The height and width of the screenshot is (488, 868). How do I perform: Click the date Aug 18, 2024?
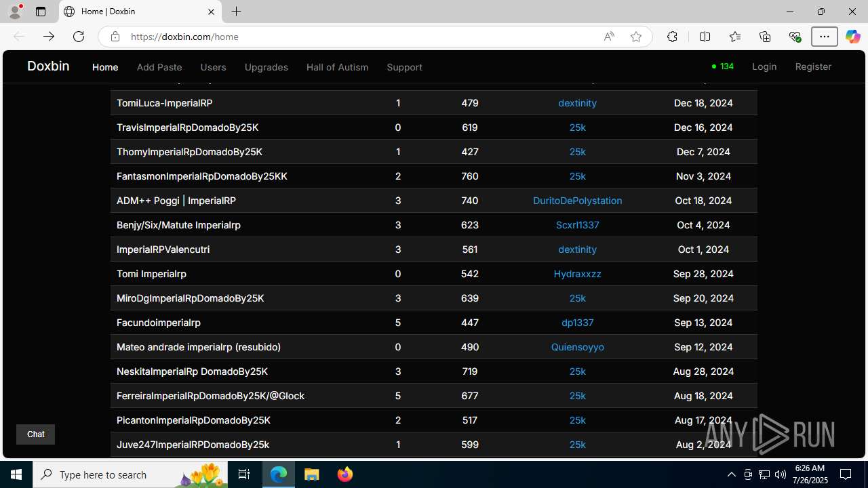tap(703, 396)
